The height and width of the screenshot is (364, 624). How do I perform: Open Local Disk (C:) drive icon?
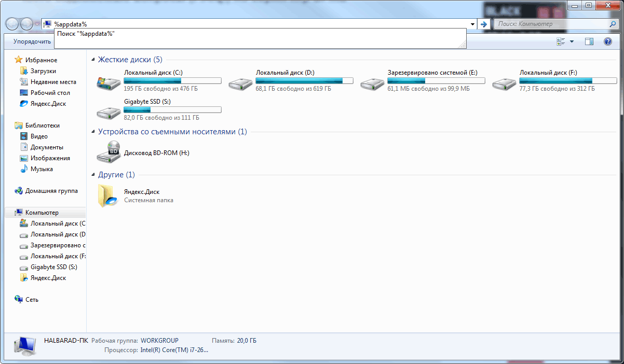point(108,82)
